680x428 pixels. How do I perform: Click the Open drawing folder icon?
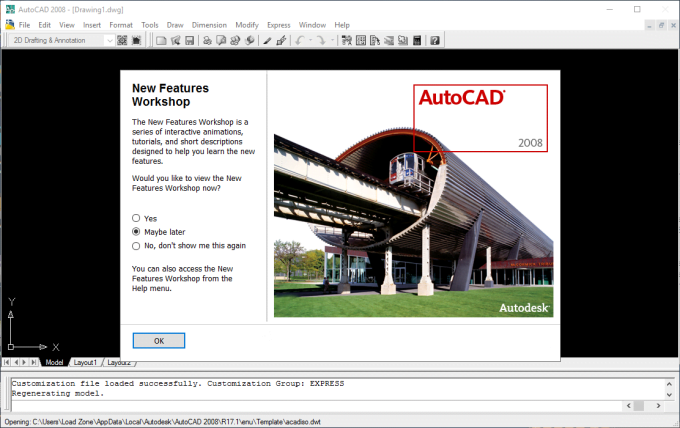tap(176, 41)
